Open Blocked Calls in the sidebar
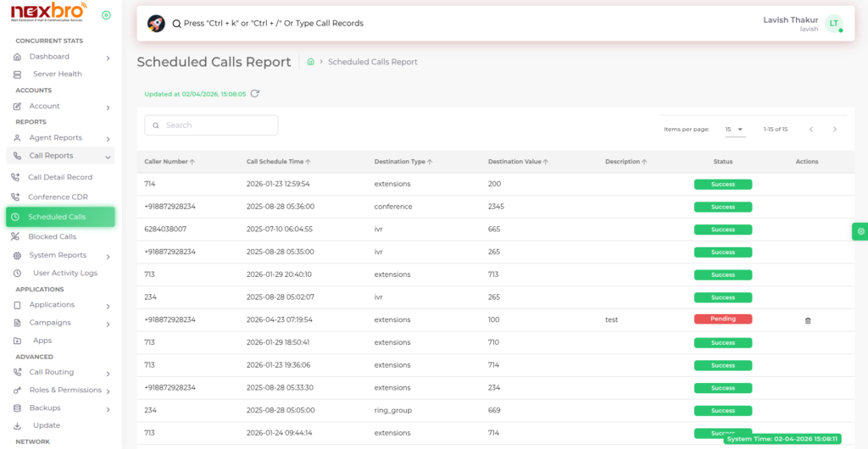868x449 pixels. (52, 236)
